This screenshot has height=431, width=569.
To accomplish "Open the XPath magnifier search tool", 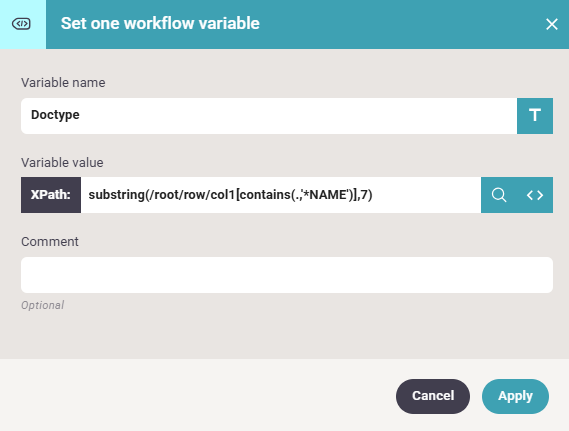I will tap(499, 195).
